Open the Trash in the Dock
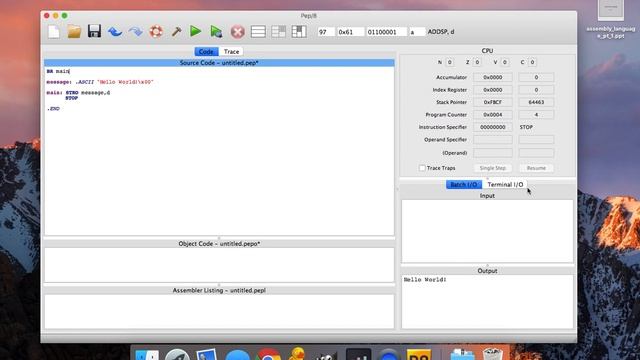640x360 pixels. click(x=492, y=353)
